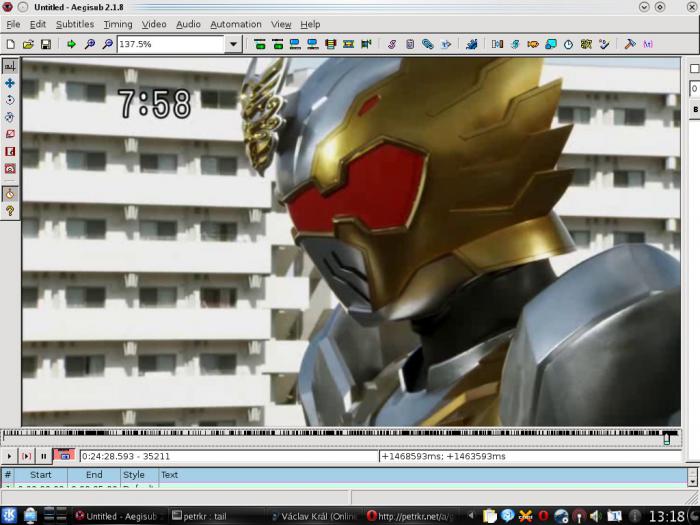Open the video zoom percentage dropdown

click(233, 44)
